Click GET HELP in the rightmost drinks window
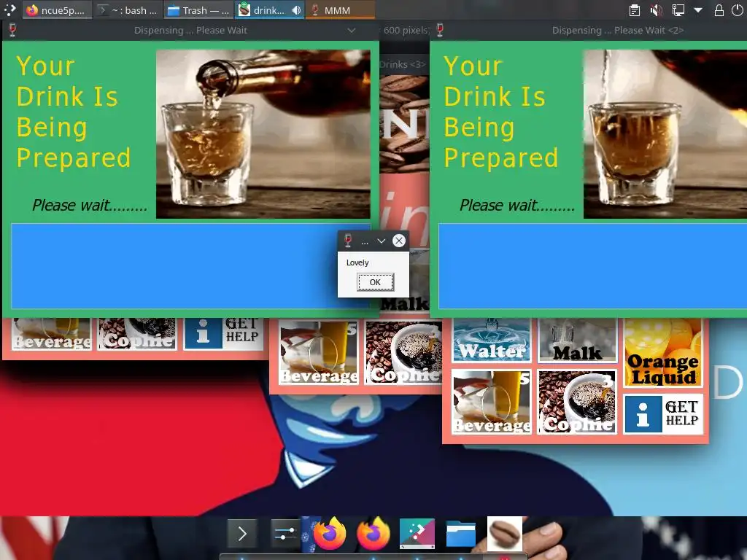This screenshot has width=747, height=560. [663, 414]
